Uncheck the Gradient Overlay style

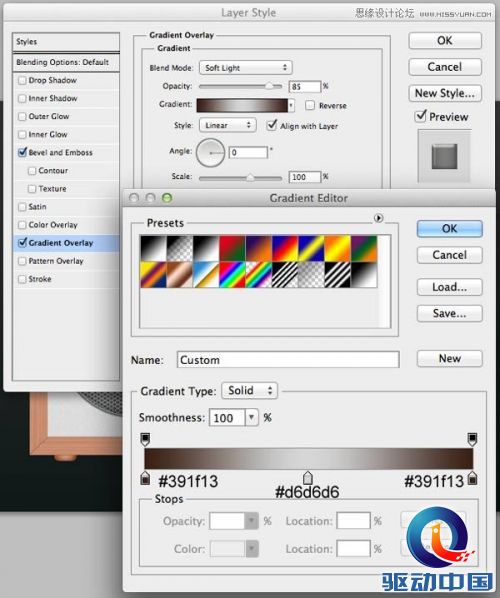point(22,243)
